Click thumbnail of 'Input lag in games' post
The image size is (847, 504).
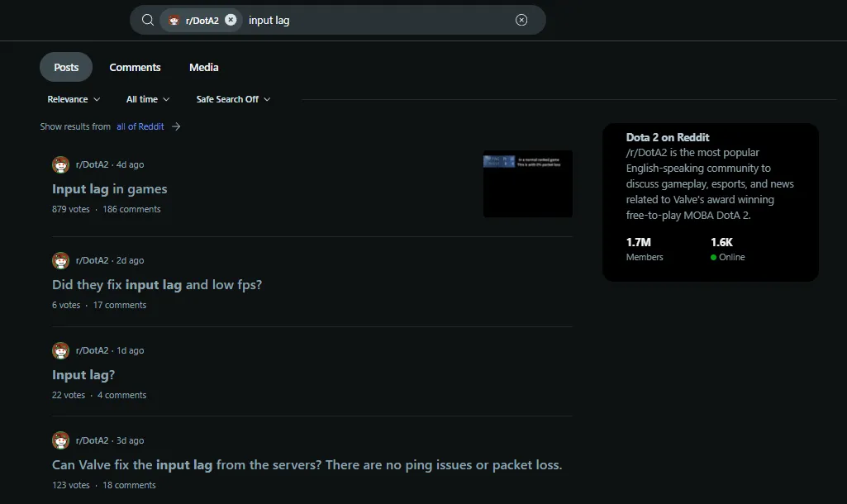(528, 183)
